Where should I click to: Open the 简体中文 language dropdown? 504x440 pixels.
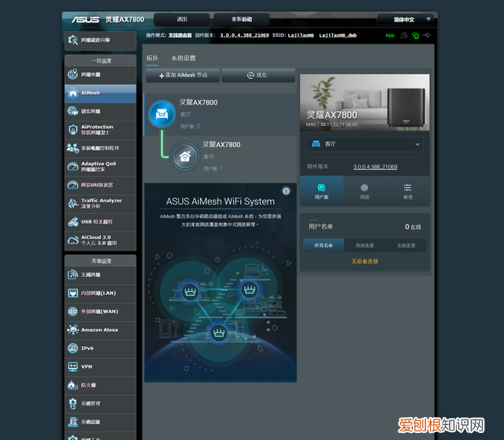click(406, 19)
